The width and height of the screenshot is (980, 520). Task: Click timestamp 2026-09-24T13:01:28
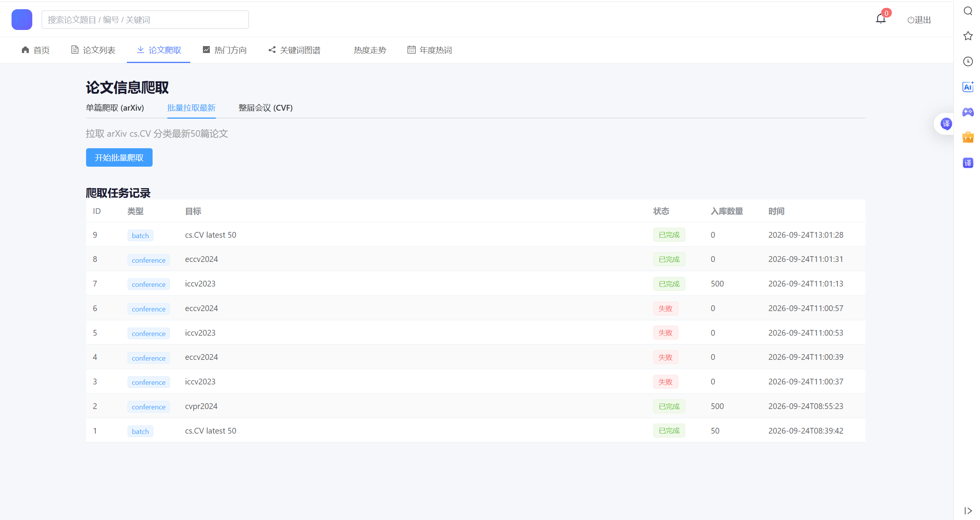(806, 235)
